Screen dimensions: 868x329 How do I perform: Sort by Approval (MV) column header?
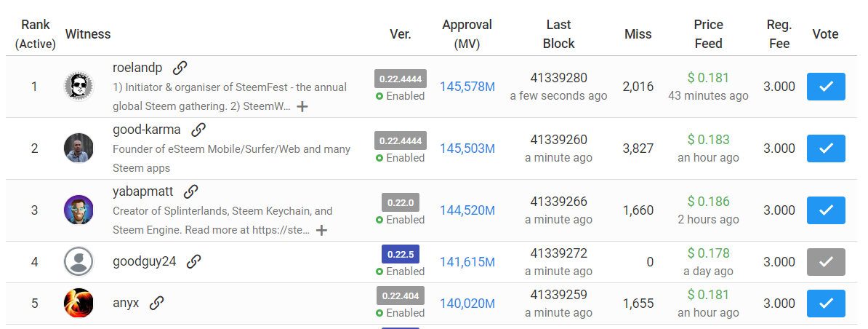[467, 34]
